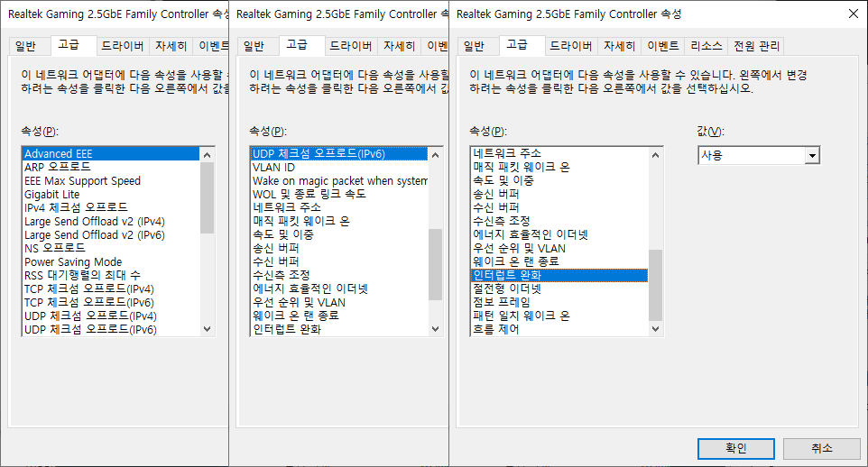Viewport: 868px width, 467px height.
Task: Select 에너지 효율적인 이더넷 in middle window
Action: click(339, 288)
